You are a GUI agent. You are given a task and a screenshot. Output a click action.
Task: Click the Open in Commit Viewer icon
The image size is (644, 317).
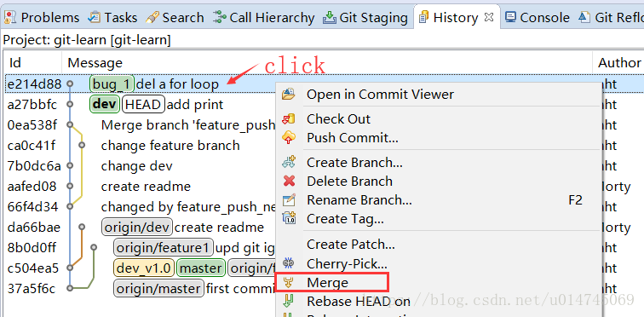(x=289, y=95)
